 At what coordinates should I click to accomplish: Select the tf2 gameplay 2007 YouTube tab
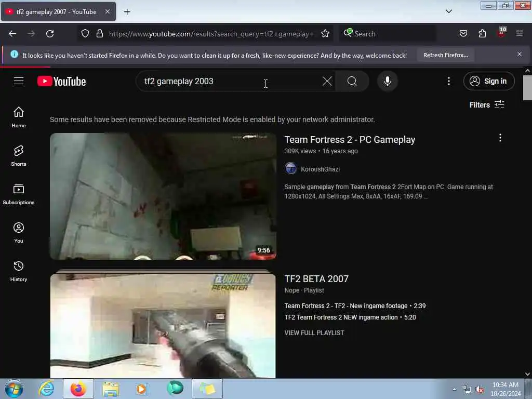[x=58, y=11]
